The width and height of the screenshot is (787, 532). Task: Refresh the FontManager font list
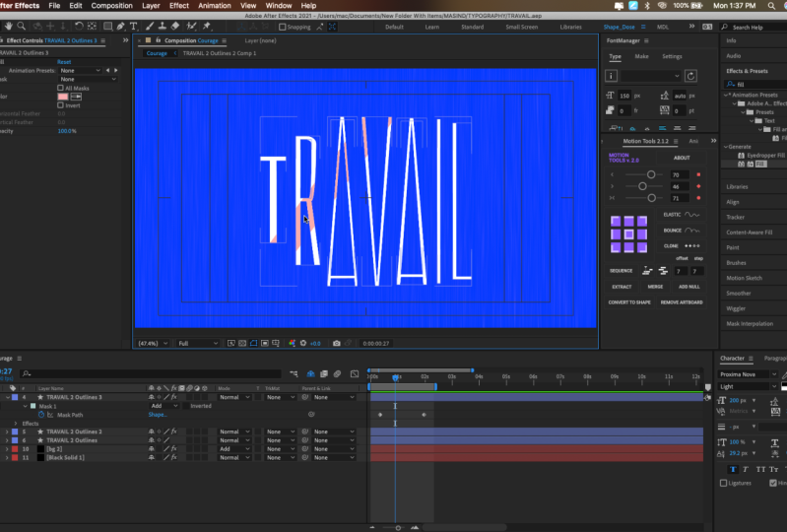coord(690,76)
